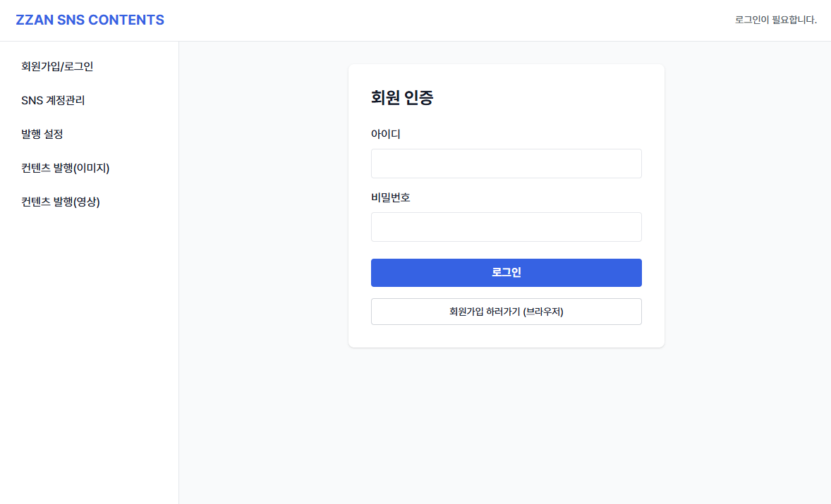
Task: Click the 아이디 field label
Action: pos(386,134)
